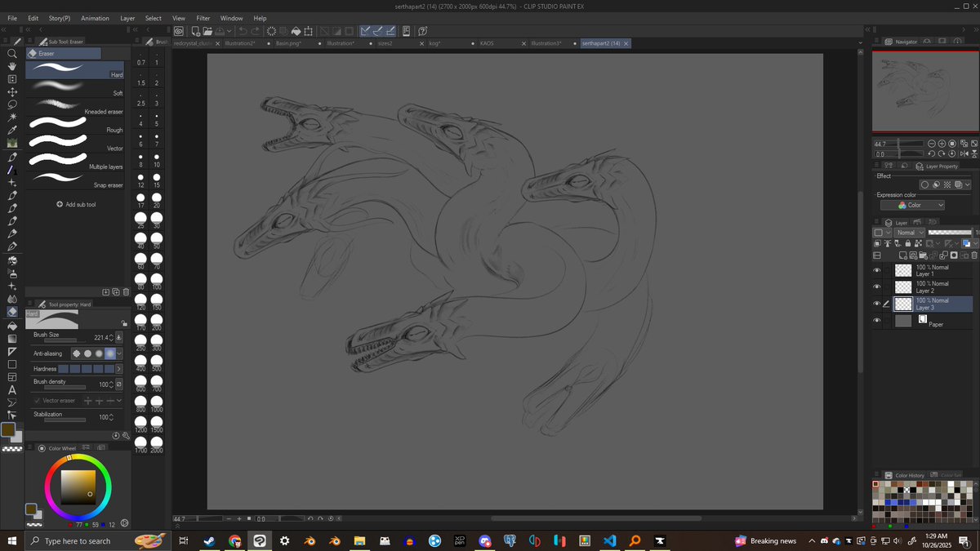Select the Text tool

12,390
